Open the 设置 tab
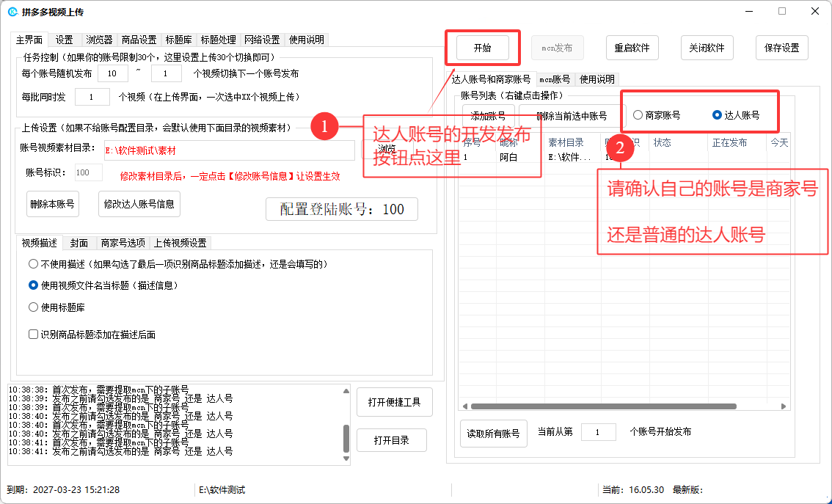The width and height of the screenshot is (832, 504). pos(65,40)
